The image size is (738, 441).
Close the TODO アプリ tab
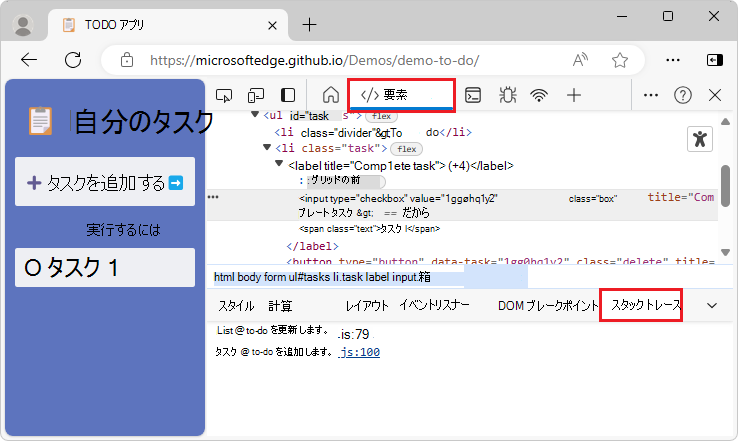click(272, 25)
